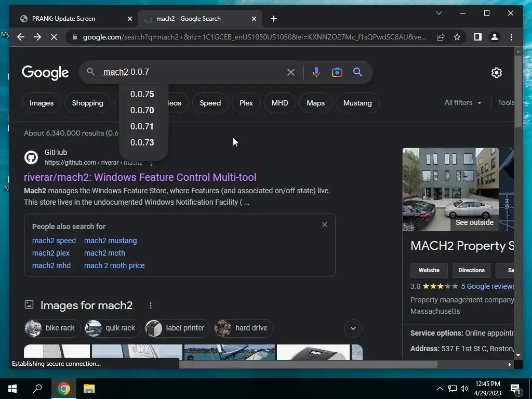
Task: Go to the Google logo homepage
Action: [45, 72]
